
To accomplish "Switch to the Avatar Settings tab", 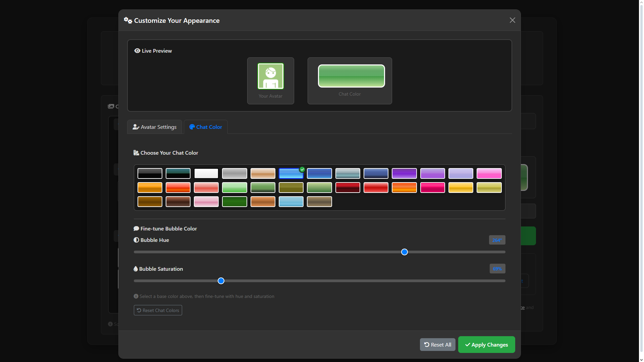I will 155,127.
